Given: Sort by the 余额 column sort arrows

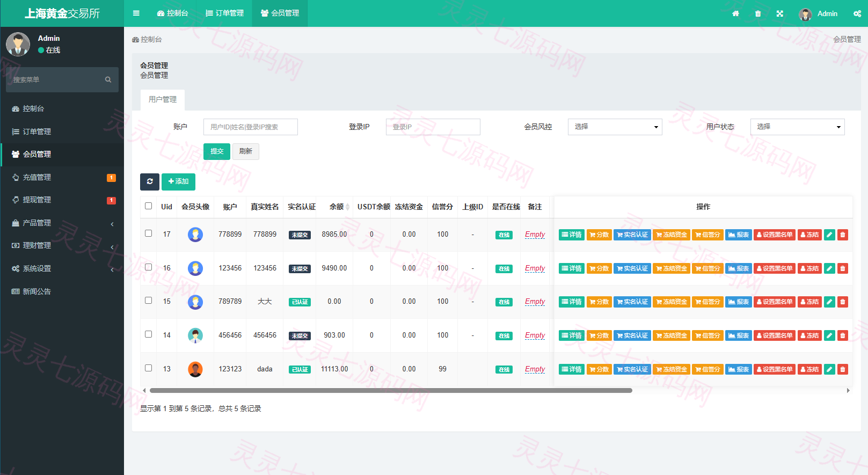Looking at the screenshot, I should click(x=347, y=207).
